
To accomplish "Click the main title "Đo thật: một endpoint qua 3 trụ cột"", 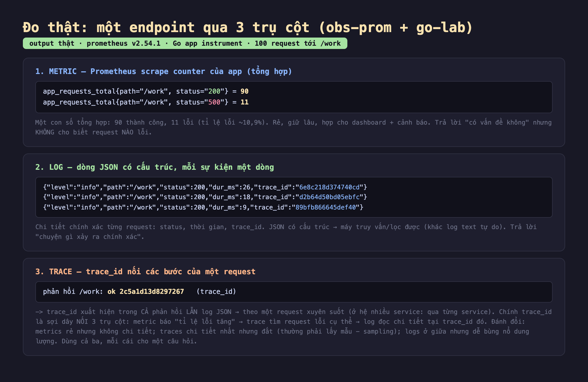I will 248,28.
